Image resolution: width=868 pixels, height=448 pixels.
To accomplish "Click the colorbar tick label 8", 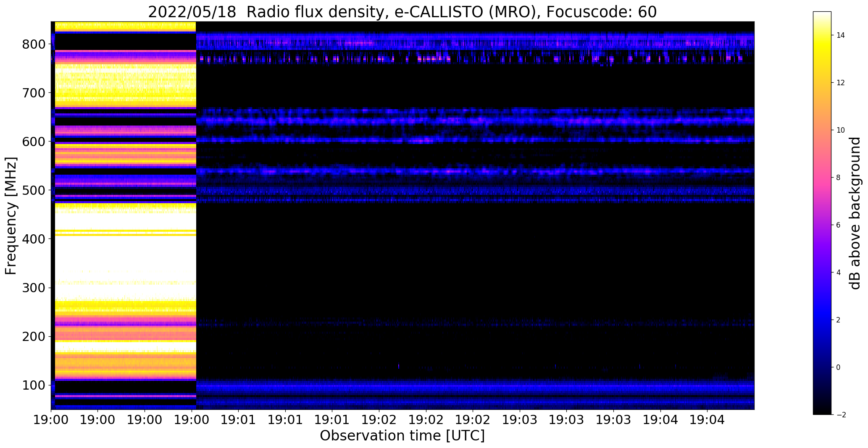I will [839, 178].
